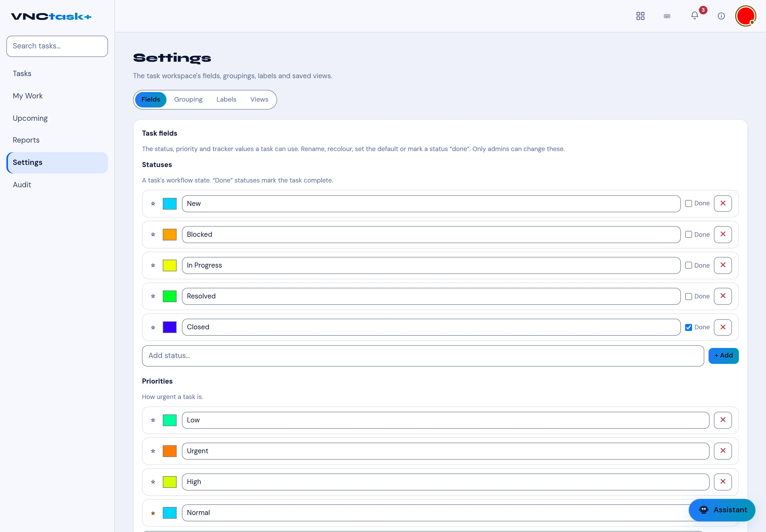Screen dimensions: 766x532
Task: Mark Resolved status as Done
Action: click(x=688, y=296)
